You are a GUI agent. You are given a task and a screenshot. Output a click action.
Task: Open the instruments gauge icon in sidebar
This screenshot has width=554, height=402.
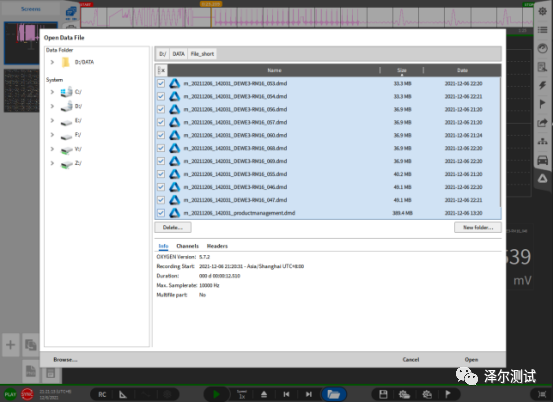pyautogui.click(x=542, y=48)
